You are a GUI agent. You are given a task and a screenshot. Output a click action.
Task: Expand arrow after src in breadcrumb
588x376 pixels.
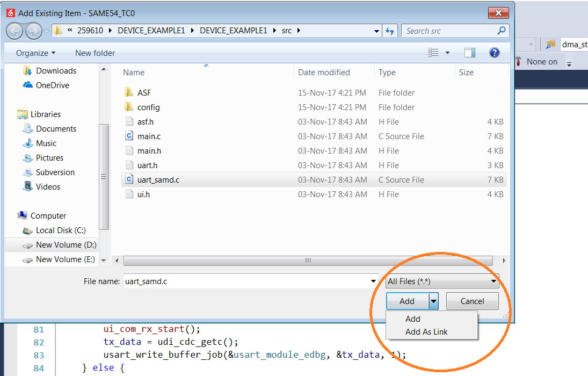[299, 31]
